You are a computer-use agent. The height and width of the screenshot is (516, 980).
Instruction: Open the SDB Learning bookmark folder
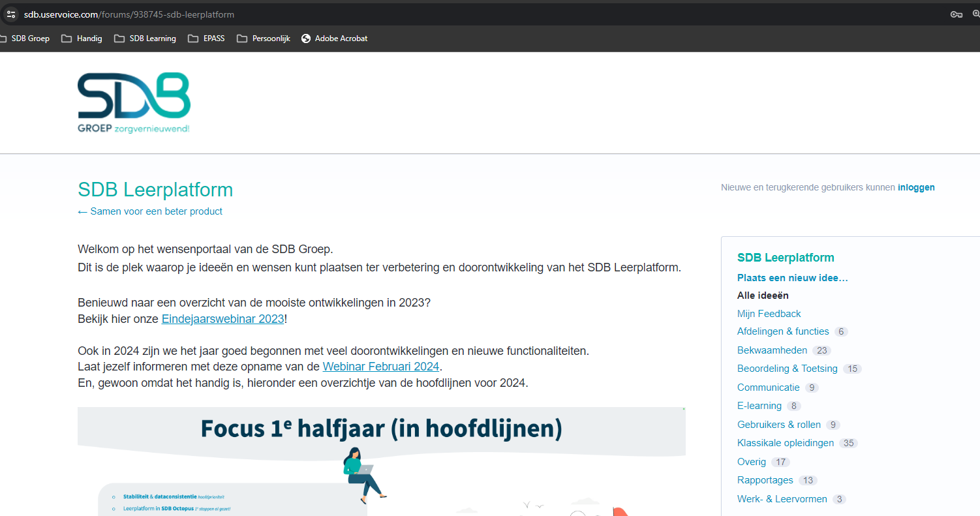(145, 38)
